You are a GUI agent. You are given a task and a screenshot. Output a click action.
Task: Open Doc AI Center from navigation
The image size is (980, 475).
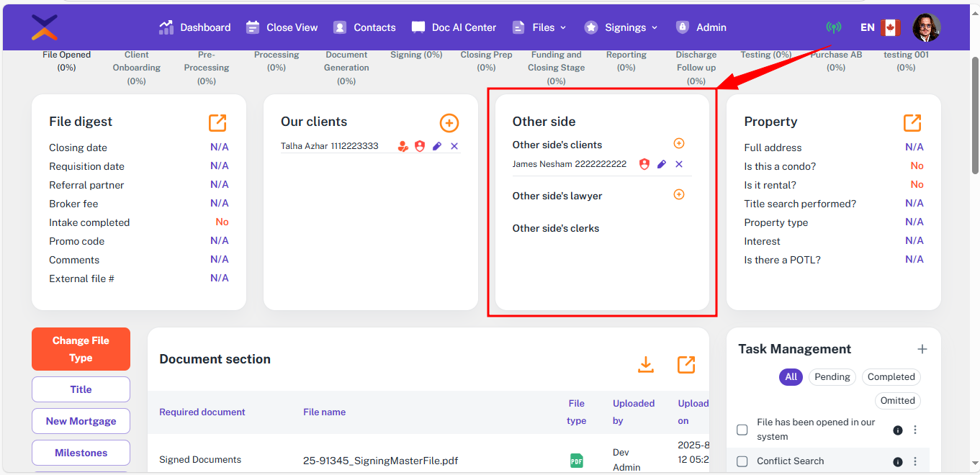click(x=454, y=27)
